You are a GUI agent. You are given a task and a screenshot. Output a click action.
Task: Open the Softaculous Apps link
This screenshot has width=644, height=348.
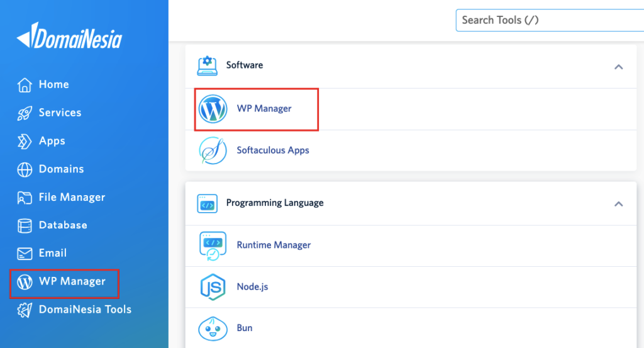(x=273, y=150)
